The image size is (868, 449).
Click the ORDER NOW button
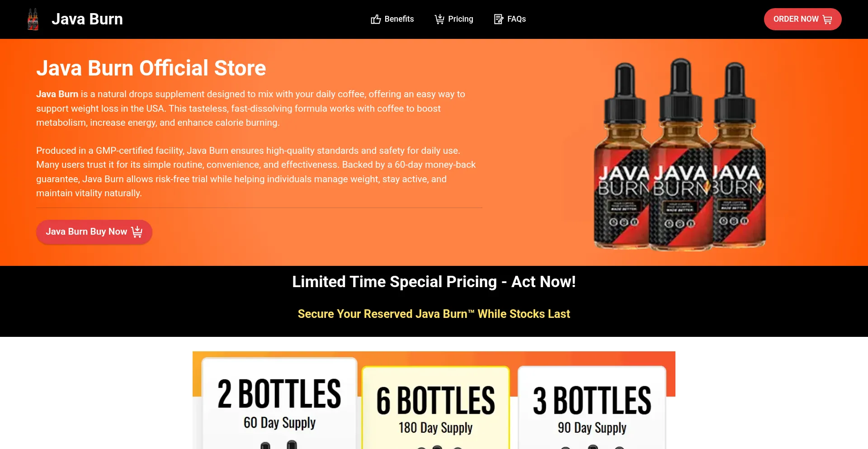tap(802, 19)
